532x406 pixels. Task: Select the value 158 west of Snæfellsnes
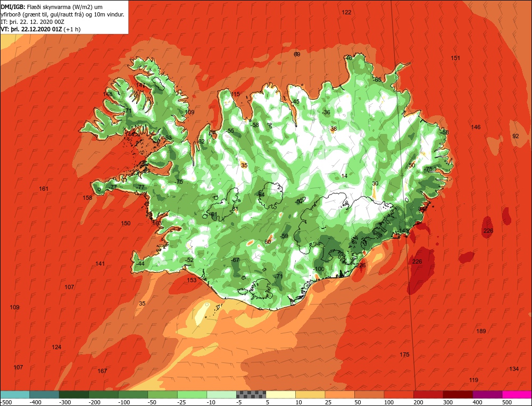coord(87,198)
